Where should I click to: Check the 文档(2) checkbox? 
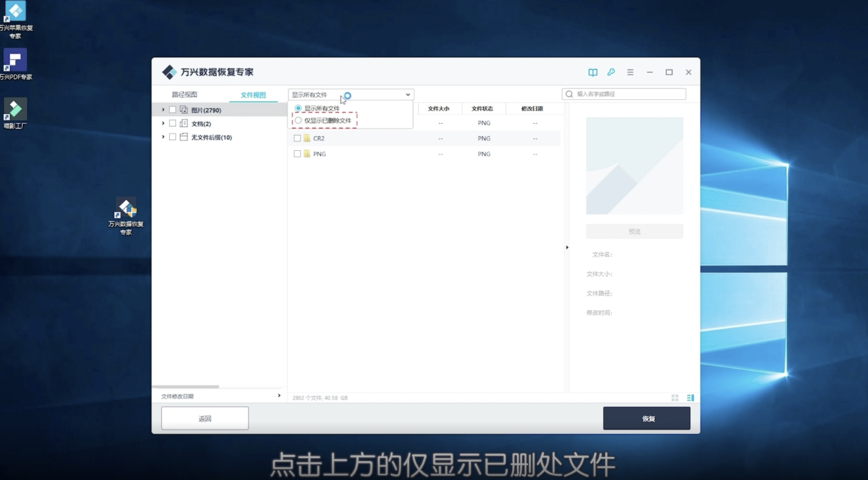(173, 123)
